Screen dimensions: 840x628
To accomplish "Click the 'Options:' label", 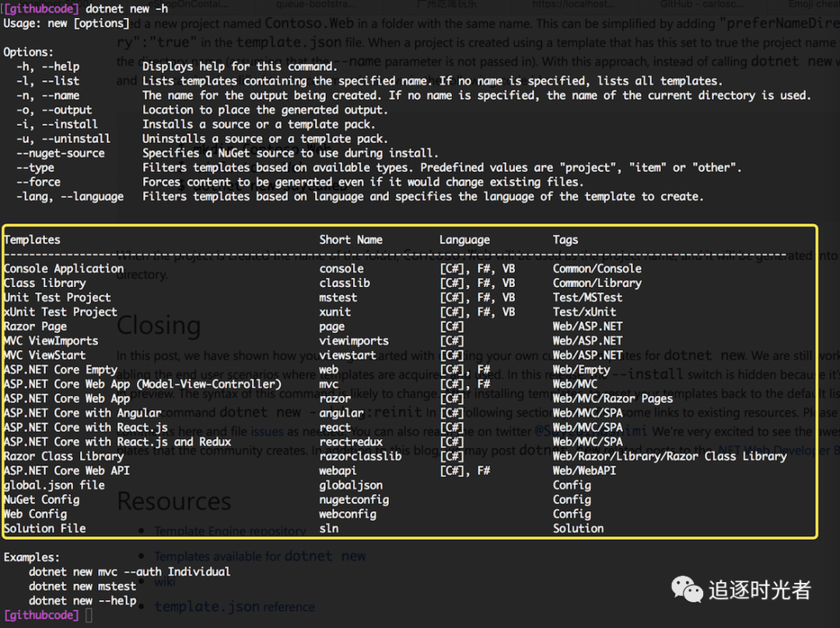I will pyautogui.click(x=29, y=52).
